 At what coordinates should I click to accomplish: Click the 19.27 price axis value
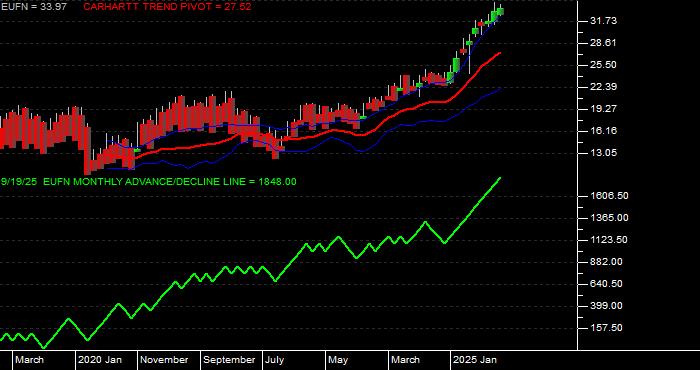pos(603,108)
